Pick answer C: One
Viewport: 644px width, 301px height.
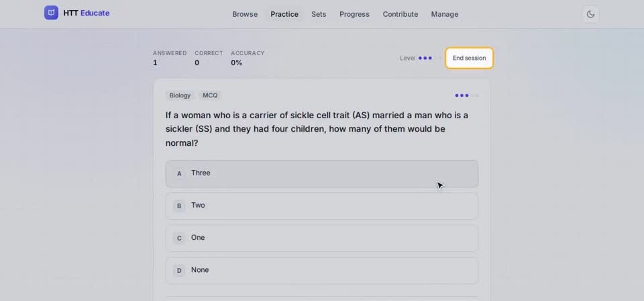321,238
